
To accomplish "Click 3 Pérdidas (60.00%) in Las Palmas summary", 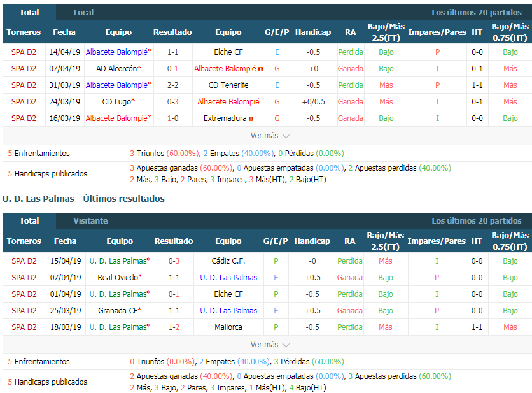I will pos(309,361).
